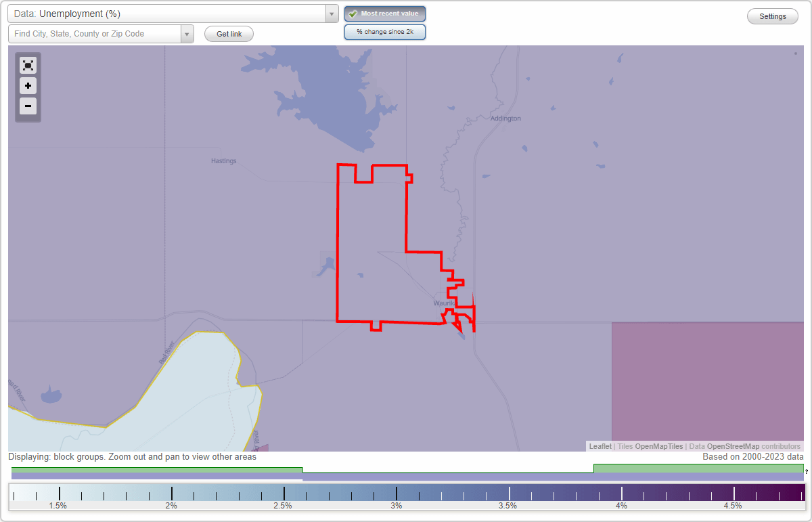Click the Get link button

point(228,34)
